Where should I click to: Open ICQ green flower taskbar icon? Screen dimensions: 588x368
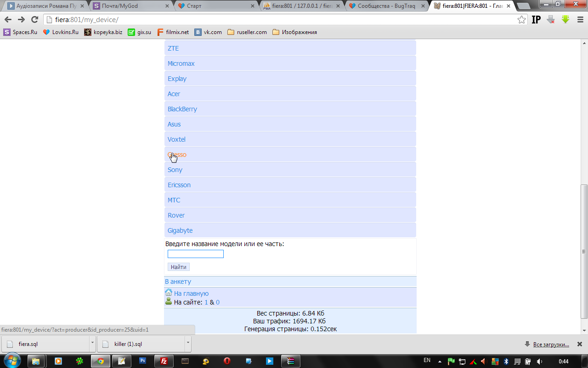tap(79, 361)
